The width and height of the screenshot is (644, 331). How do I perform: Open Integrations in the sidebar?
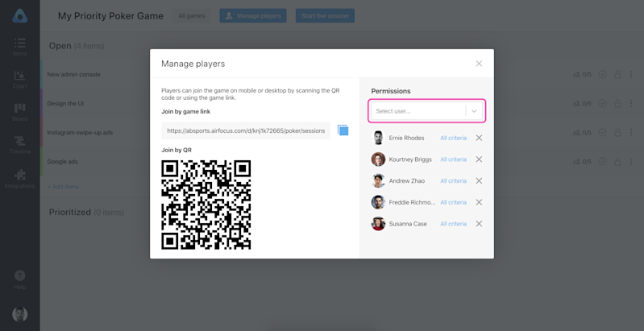coord(19,179)
